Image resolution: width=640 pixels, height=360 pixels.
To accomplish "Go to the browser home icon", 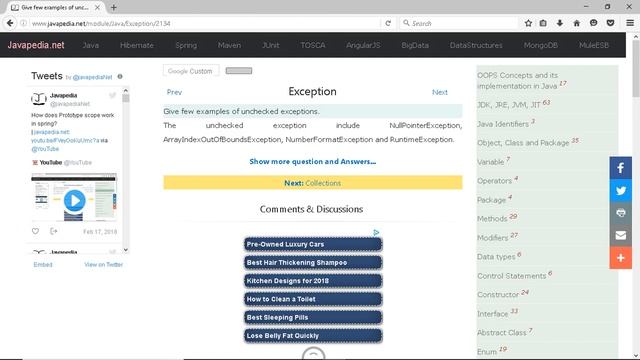I will pyautogui.click(x=576, y=23).
